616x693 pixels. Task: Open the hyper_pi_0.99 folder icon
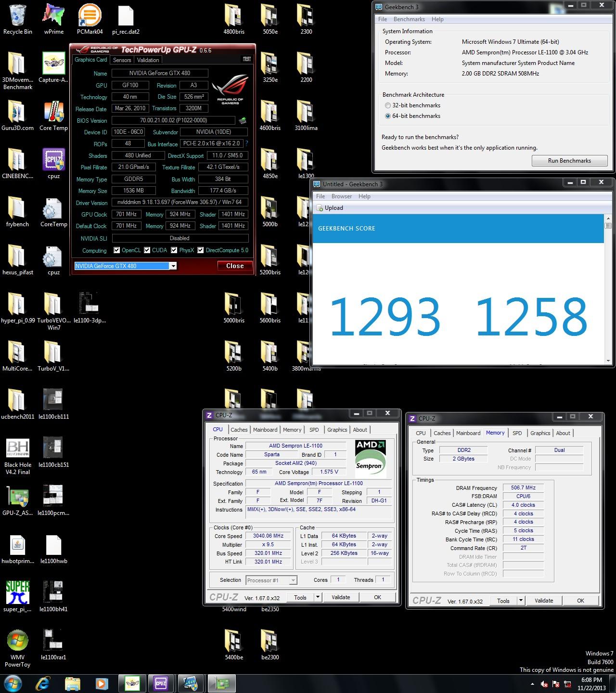[x=17, y=304]
